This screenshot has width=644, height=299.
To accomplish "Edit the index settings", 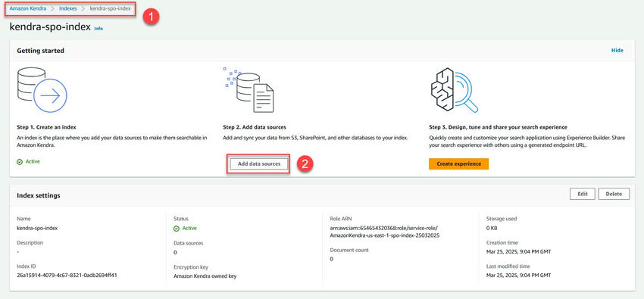I will (583, 194).
